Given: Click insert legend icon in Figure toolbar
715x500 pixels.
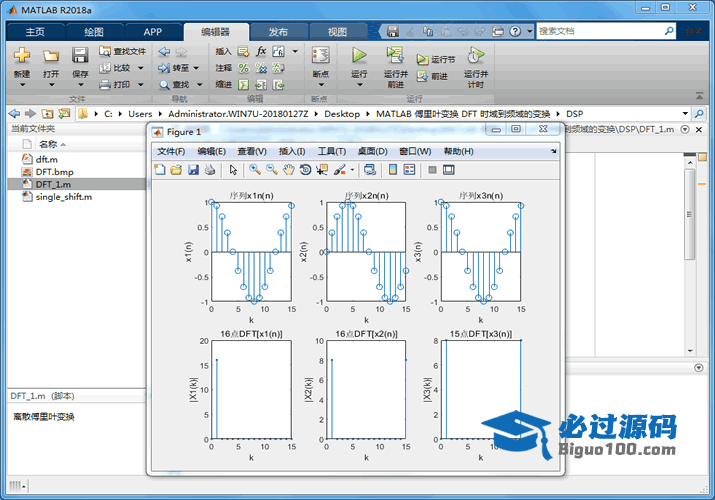Looking at the screenshot, I should (x=410, y=170).
